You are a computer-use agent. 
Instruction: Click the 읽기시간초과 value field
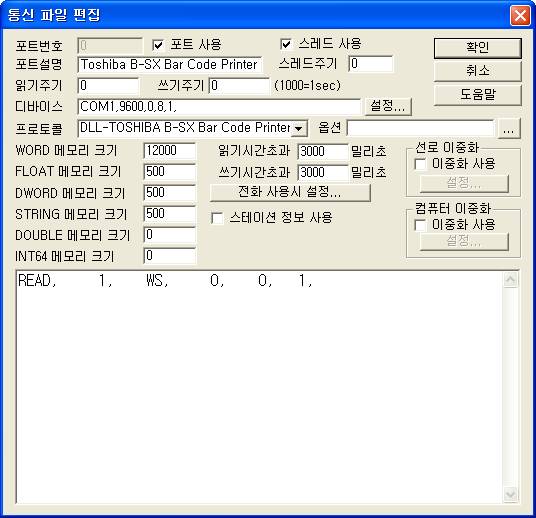[x=323, y=151]
